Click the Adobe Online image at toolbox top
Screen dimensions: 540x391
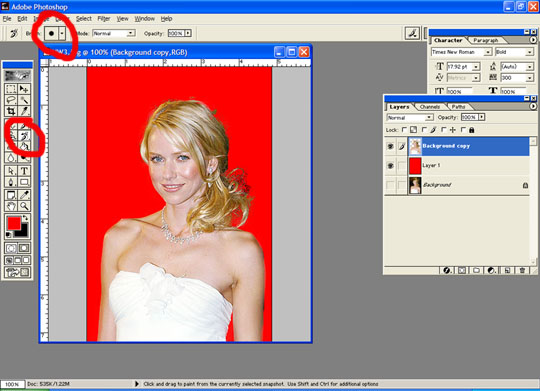pos(18,75)
